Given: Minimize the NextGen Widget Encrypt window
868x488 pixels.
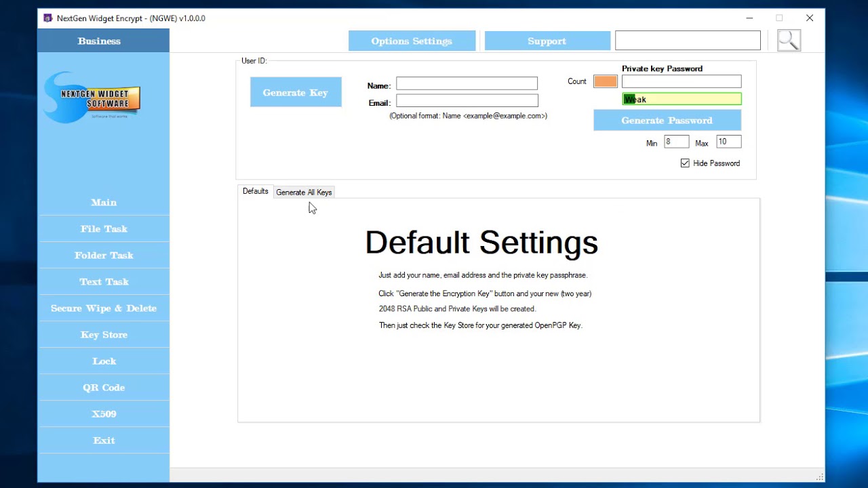Looking at the screenshot, I should pyautogui.click(x=749, y=18).
